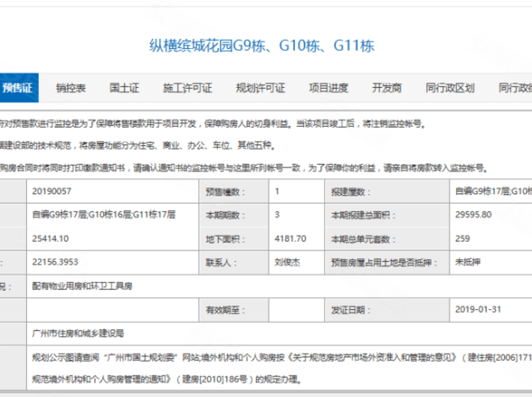Click the 广州市住房和城乡建设局 authority text
This screenshot has width=532, height=397.
click(78, 332)
